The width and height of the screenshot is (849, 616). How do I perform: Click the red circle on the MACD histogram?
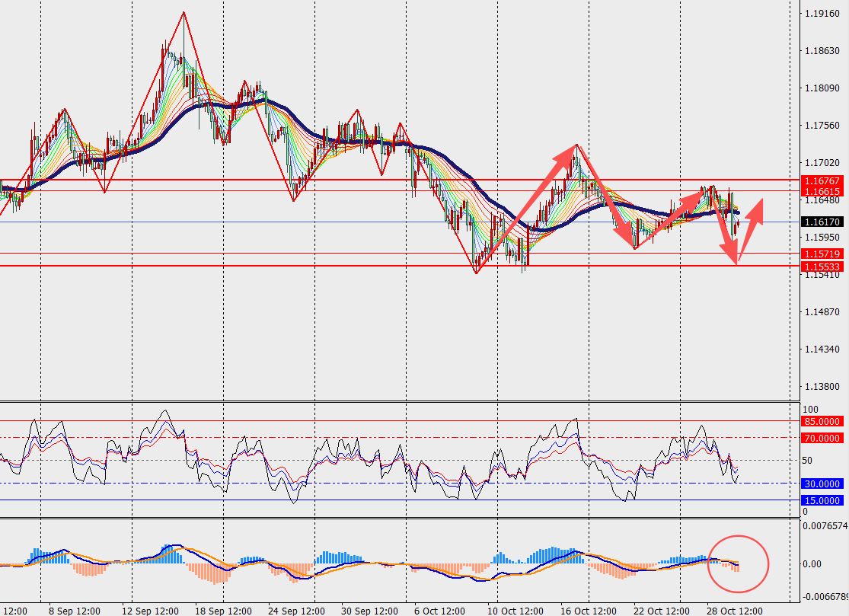[739, 564]
